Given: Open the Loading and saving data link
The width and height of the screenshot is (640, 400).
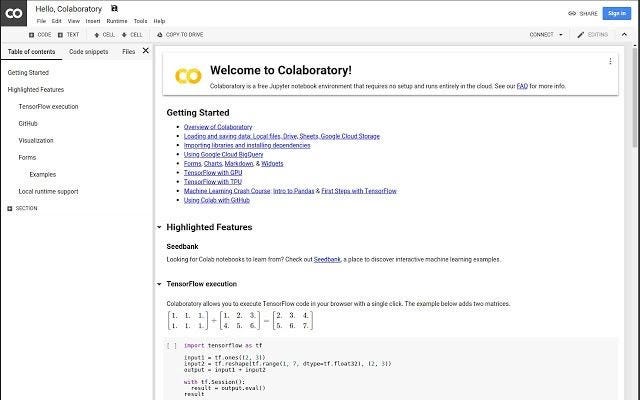Looking at the screenshot, I should click(x=282, y=136).
